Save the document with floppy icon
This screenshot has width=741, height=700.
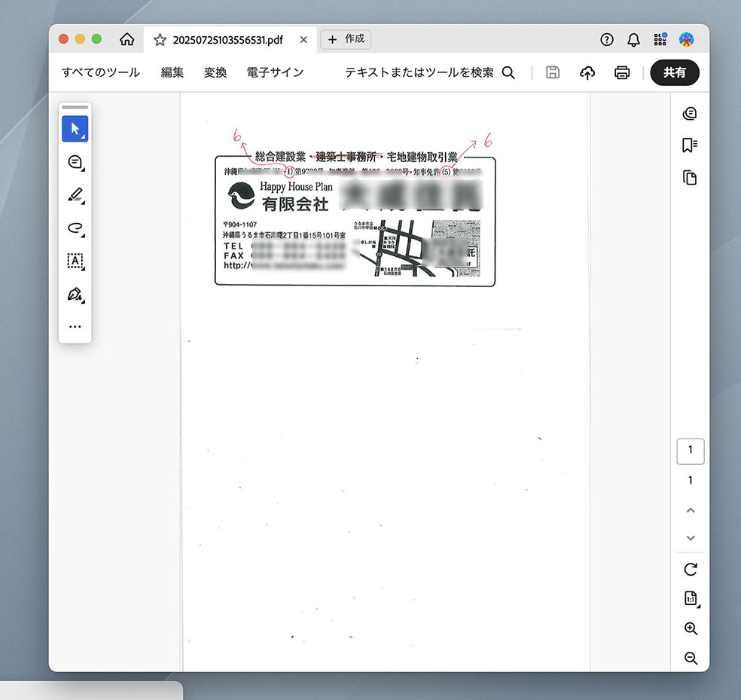point(553,72)
